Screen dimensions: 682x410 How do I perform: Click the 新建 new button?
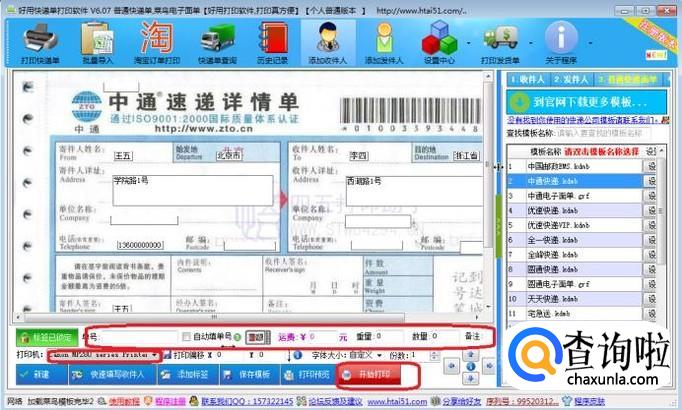coord(42,374)
